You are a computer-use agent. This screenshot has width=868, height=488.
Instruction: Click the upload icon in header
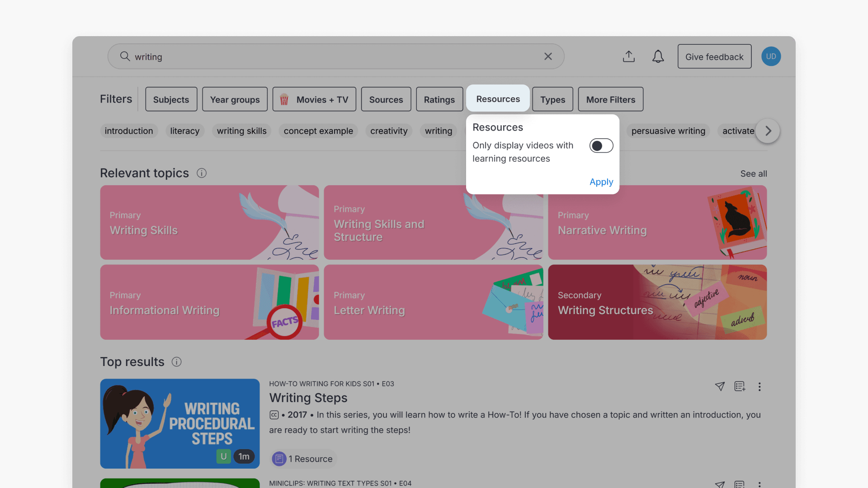(628, 56)
